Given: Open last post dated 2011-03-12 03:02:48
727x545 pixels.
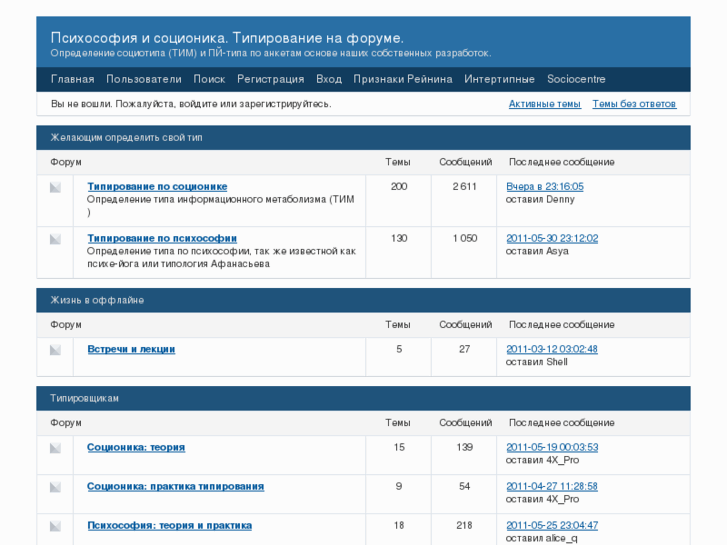Looking at the screenshot, I should click(x=552, y=349).
